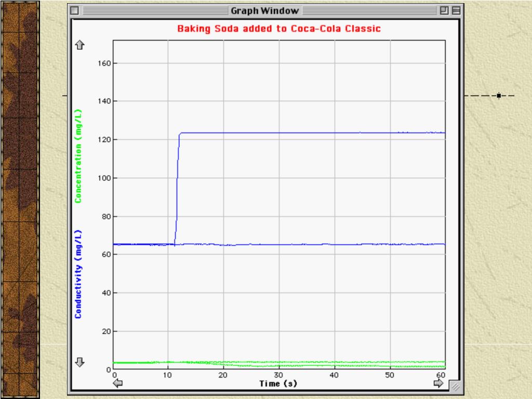This screenshot has width=532, height=399.
Task: Click the black marker on the dashed line
Action: 499,96
